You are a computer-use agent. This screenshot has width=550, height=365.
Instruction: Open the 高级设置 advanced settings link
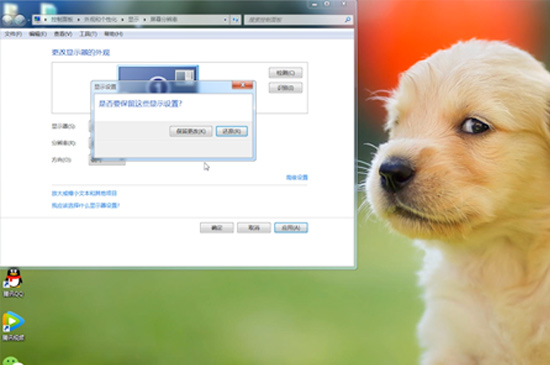click(x=297, y=177)
